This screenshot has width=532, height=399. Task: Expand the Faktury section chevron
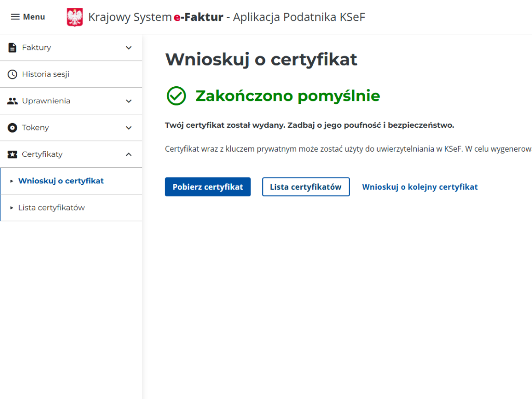pos(129,48)
